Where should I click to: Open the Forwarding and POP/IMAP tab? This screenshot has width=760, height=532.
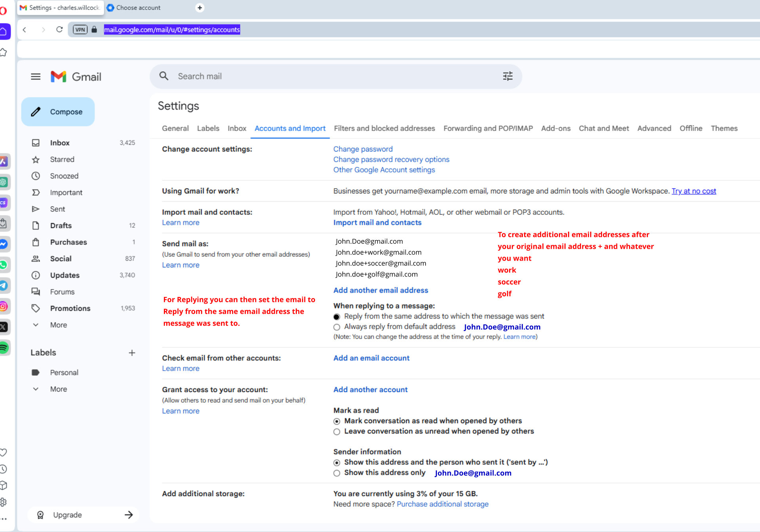(488, 129)
